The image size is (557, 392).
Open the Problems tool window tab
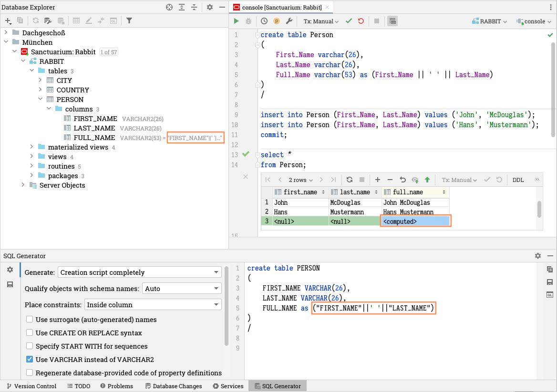click(x=116, y=386)
